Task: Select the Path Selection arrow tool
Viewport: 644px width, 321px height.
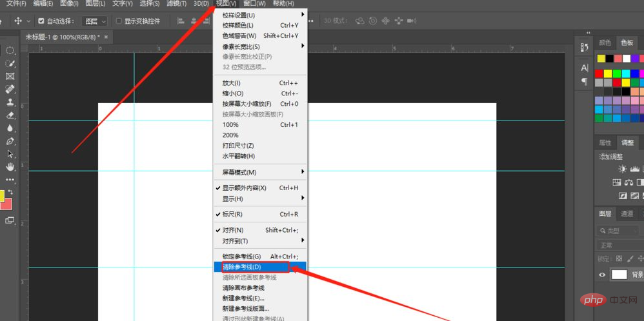Action: pyautogui.click(x=10, y=154)
